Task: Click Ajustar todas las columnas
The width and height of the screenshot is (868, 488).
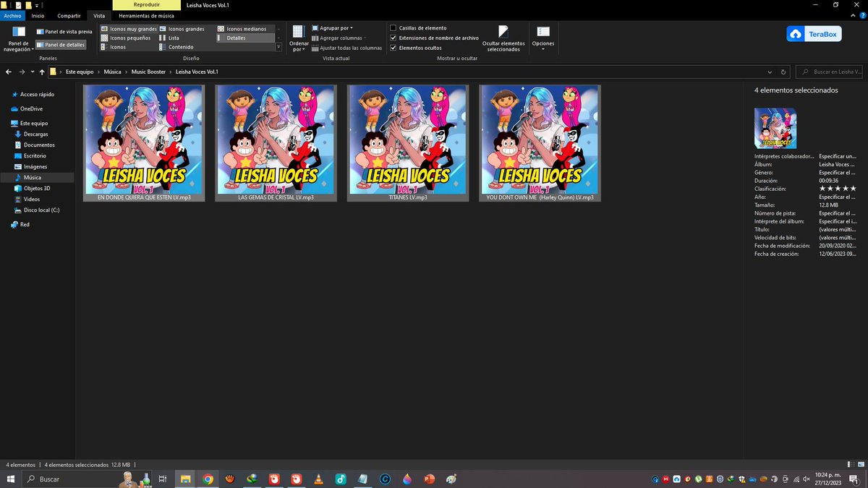Action: 346,48
